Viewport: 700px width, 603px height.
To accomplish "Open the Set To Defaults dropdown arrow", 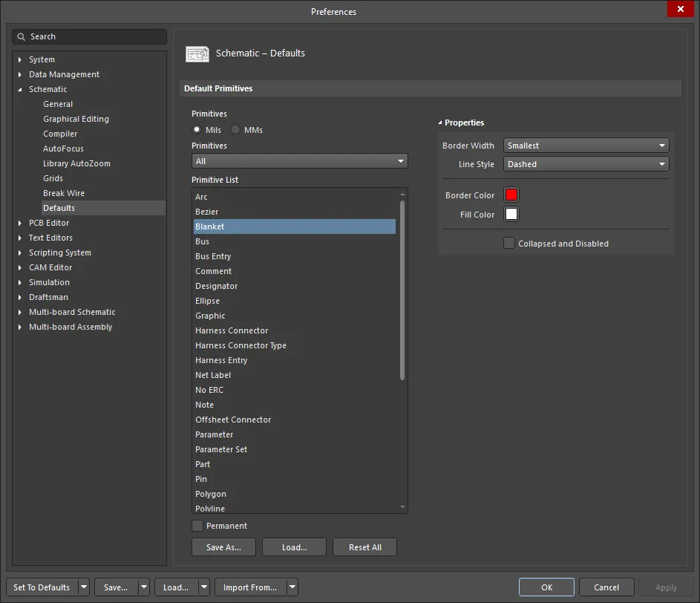I will point(83,587).
